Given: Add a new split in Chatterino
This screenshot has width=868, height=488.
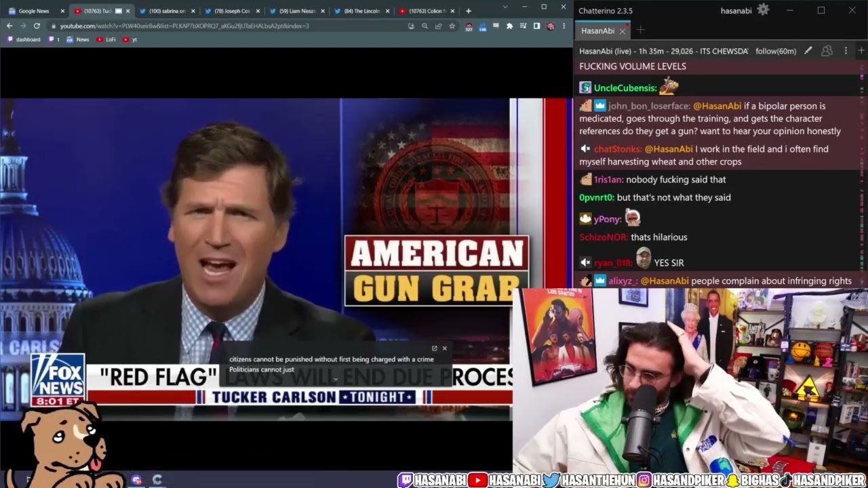Looking at the screenshot, I should (861, 51).
